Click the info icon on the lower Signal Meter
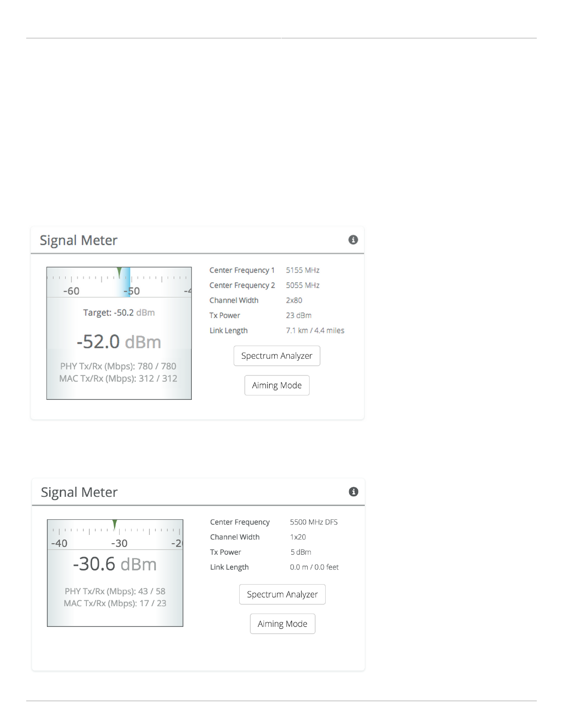 click(354, 492)
